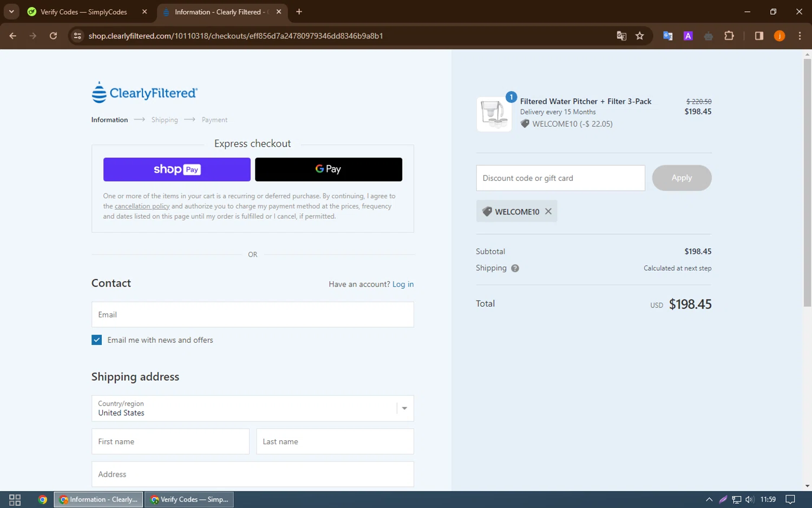Open site information icon in address bar
This screenshot has height=508, width=812.
(77, 36)
